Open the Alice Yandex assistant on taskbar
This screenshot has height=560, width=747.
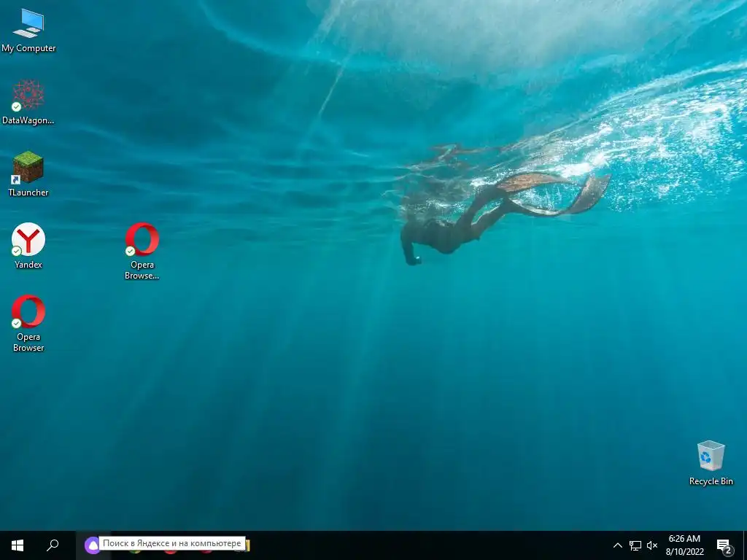pos(92,545)
